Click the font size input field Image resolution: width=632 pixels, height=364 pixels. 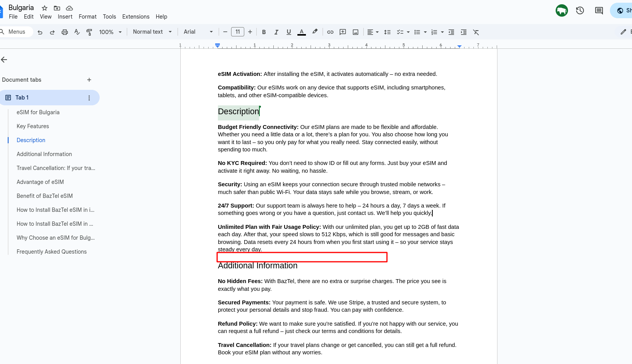(238, 32)
